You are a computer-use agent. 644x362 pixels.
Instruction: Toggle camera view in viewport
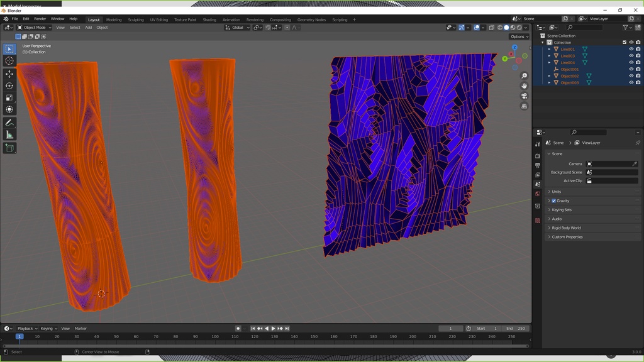(525, 96)
